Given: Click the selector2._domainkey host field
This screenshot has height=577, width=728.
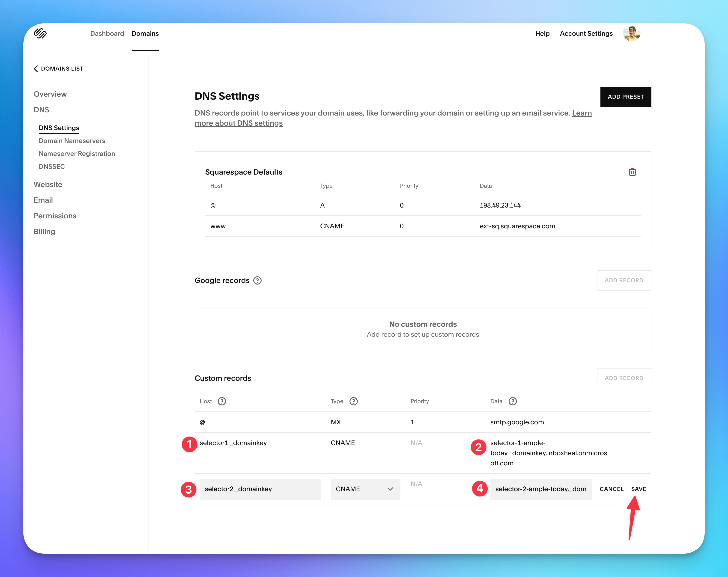Looking at the screenshot, I should (x=260, y=489).
